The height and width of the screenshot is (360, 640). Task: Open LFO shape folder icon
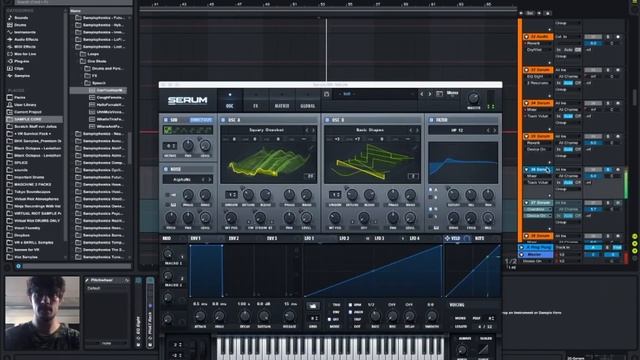(313, 306)
